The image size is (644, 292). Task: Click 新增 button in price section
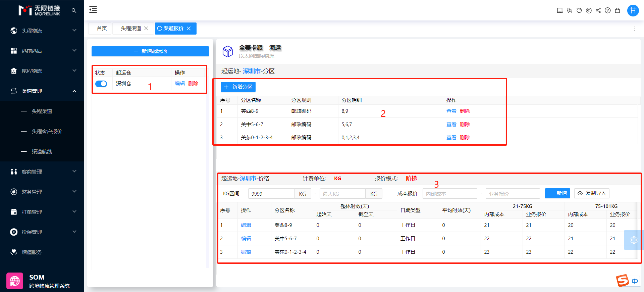(x=557, y=193)
